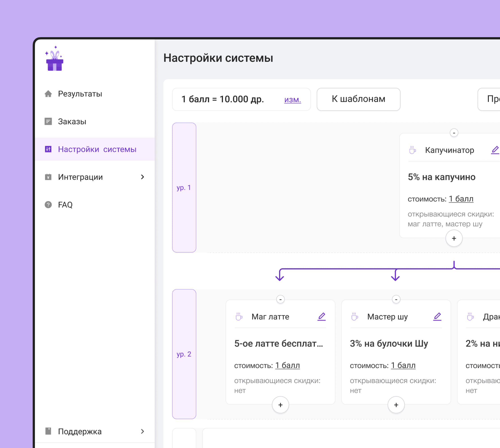This screenshot has width=500, height=448.
Task: Expand the Поддержка submenu chevron
Action: (x=142, y=431)
